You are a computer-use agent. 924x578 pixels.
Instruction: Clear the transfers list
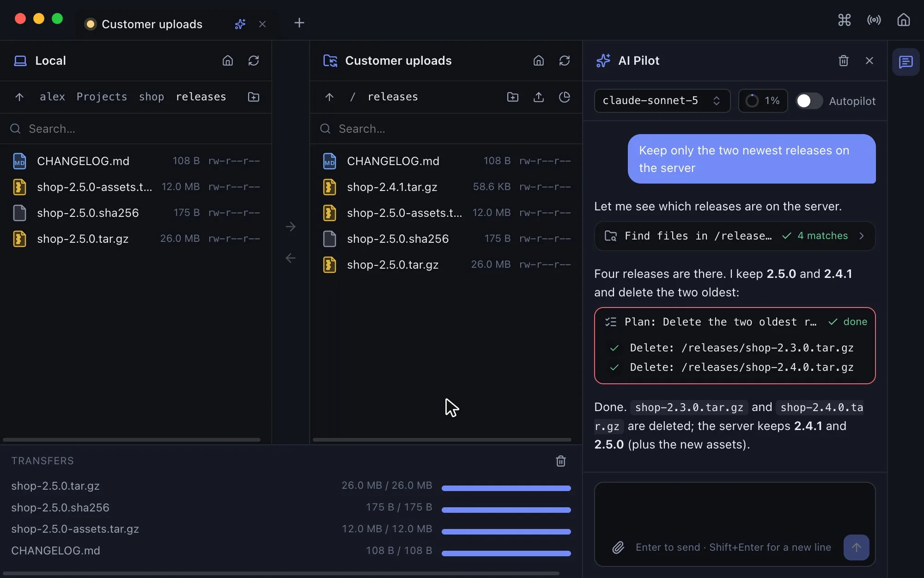[x=560, y=461]
